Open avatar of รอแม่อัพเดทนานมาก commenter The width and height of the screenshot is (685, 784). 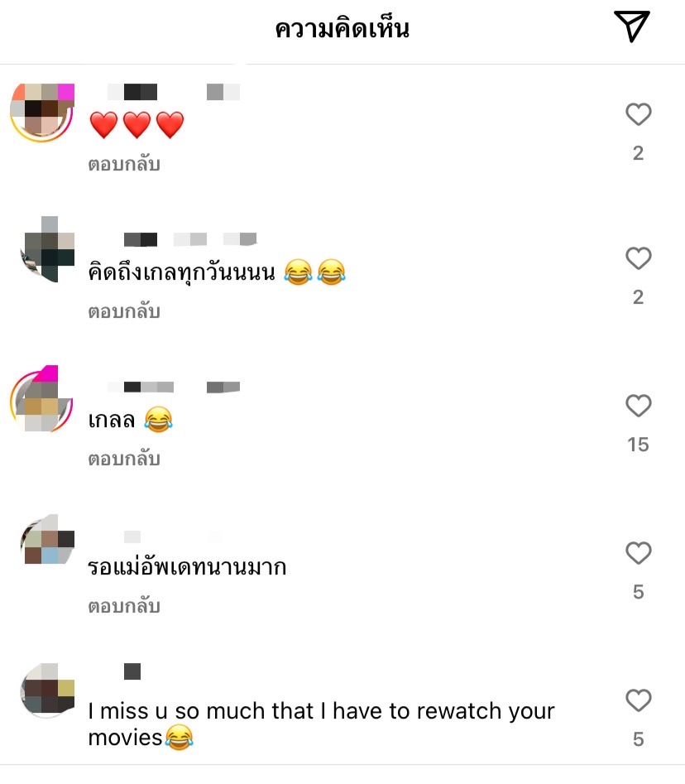click(47, 540)
